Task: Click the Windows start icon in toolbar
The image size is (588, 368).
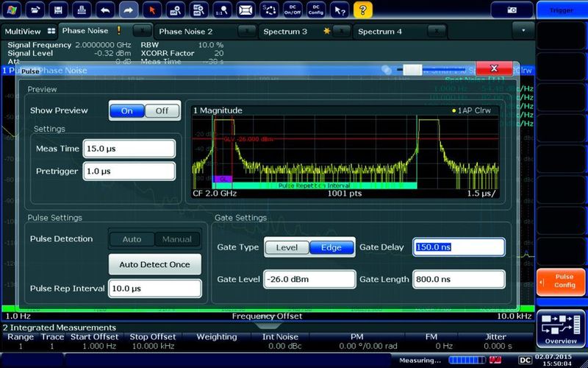Action: (13, 10)
